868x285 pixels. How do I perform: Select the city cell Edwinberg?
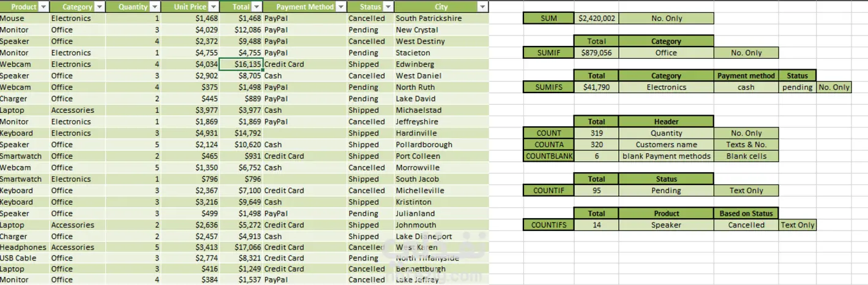pos(441,64)
